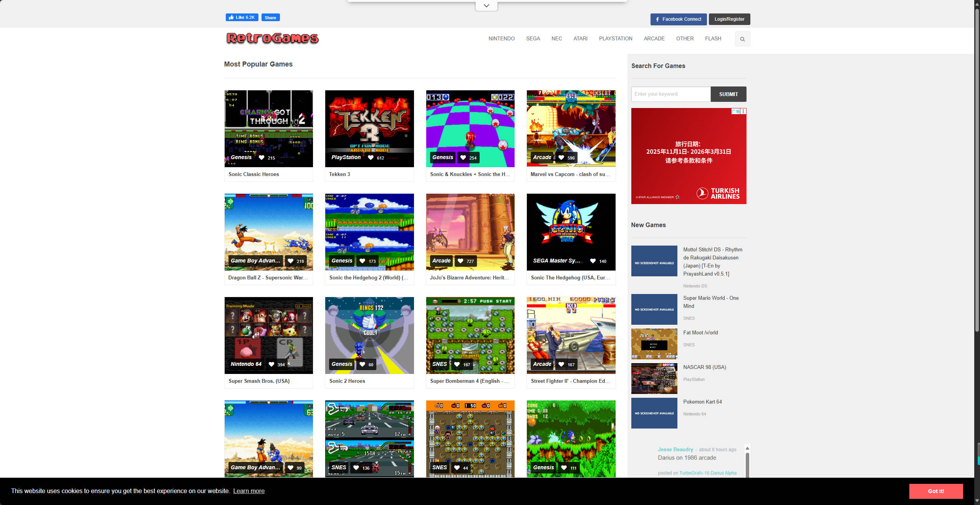Click Fat Moot /v/orld screenshot thumbnail
Image resolution: width=980 pixels, height=505 pixels.
click(654, 344)
